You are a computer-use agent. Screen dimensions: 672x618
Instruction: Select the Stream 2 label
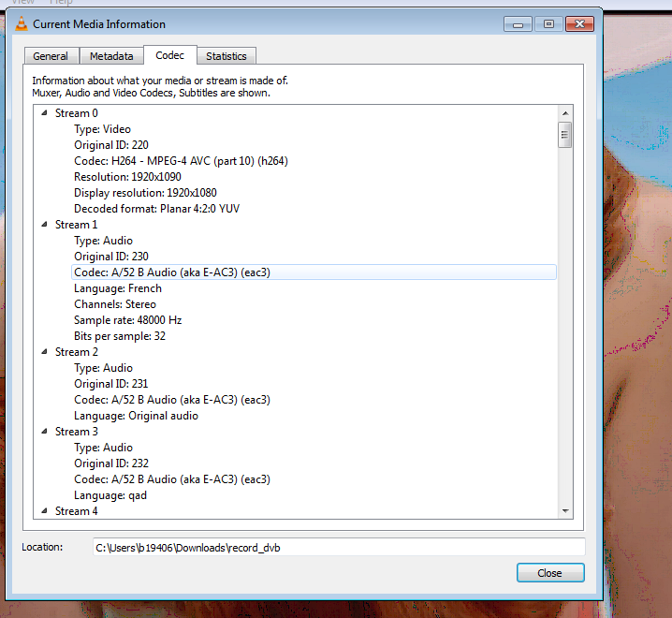(77, 352)
